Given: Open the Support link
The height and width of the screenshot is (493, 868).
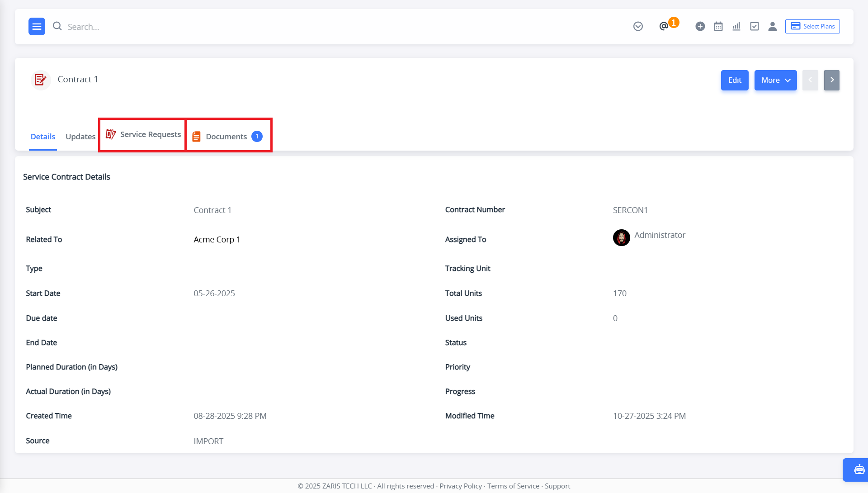Looking at the screenshot, I should tap(557, 486).
